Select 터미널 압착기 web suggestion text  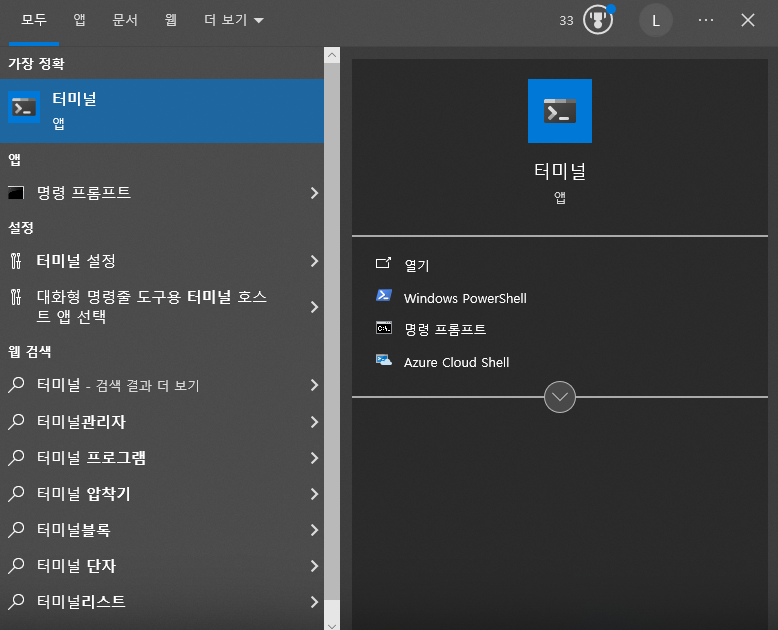click(x=83, y=494)
